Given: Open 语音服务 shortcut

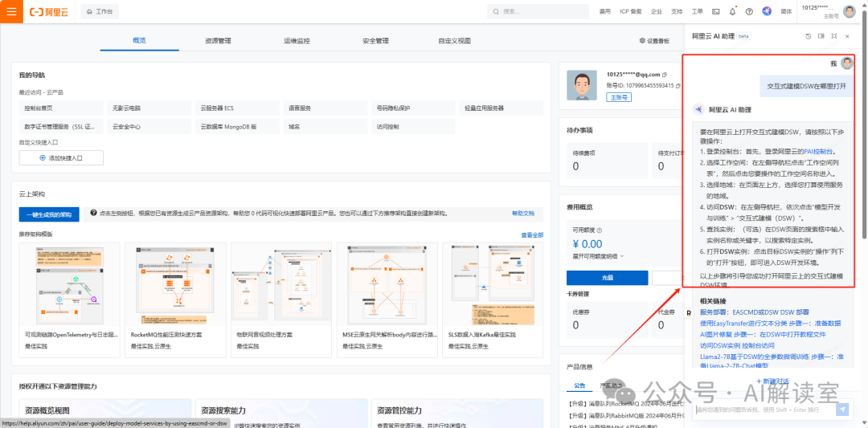Looking at the screenshot, I should (x=325, y=108).
